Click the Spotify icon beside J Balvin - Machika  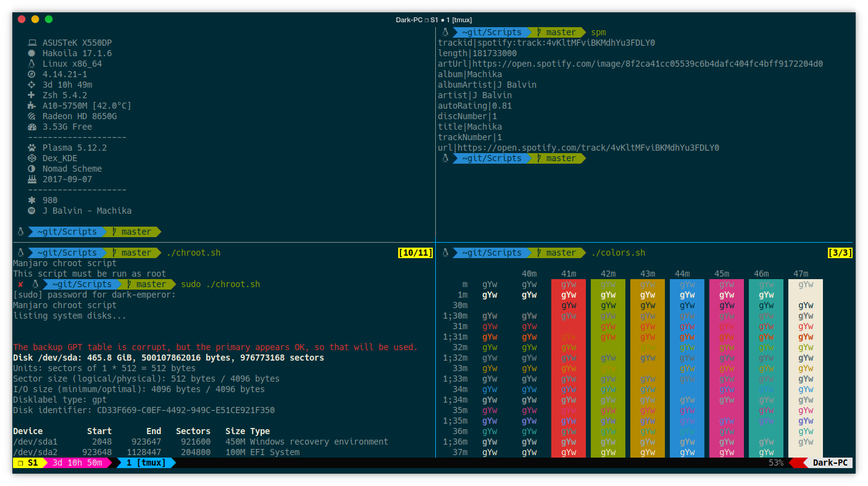tap(31, 211)
